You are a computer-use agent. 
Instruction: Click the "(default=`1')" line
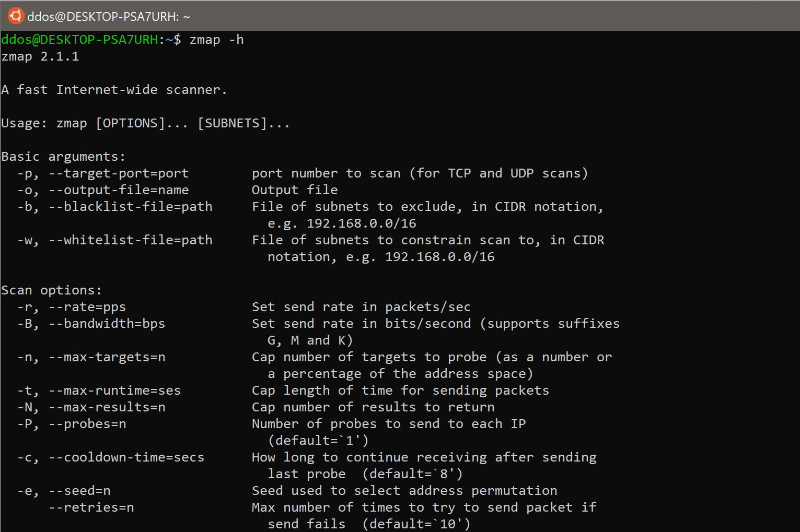318,441
